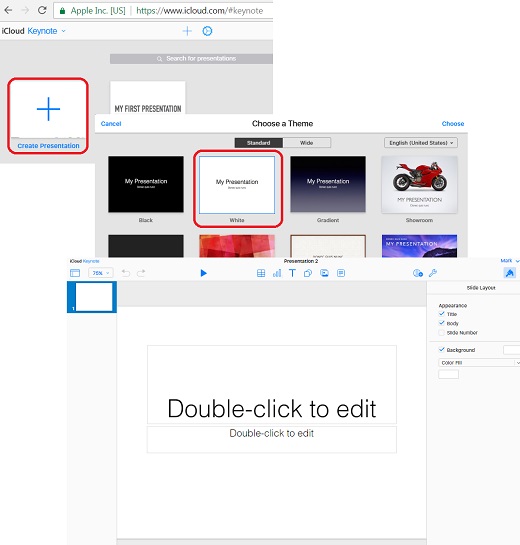This screenshot has height=545, width=520.
Task: Click the browser back arrow
Action: 8,10
